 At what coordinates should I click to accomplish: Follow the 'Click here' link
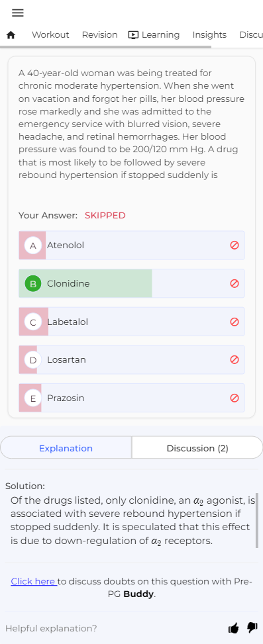[34, 581]
